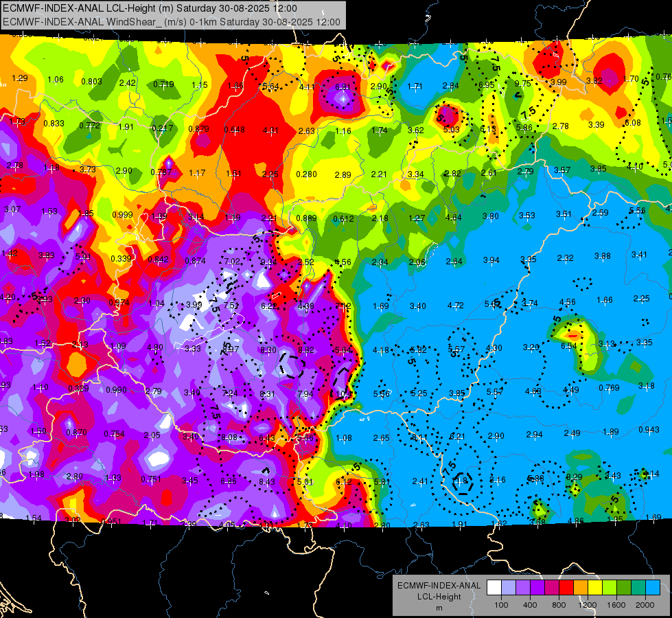Select the yellow legend color swatch
The image size is (672, 618).
[595, 588]
